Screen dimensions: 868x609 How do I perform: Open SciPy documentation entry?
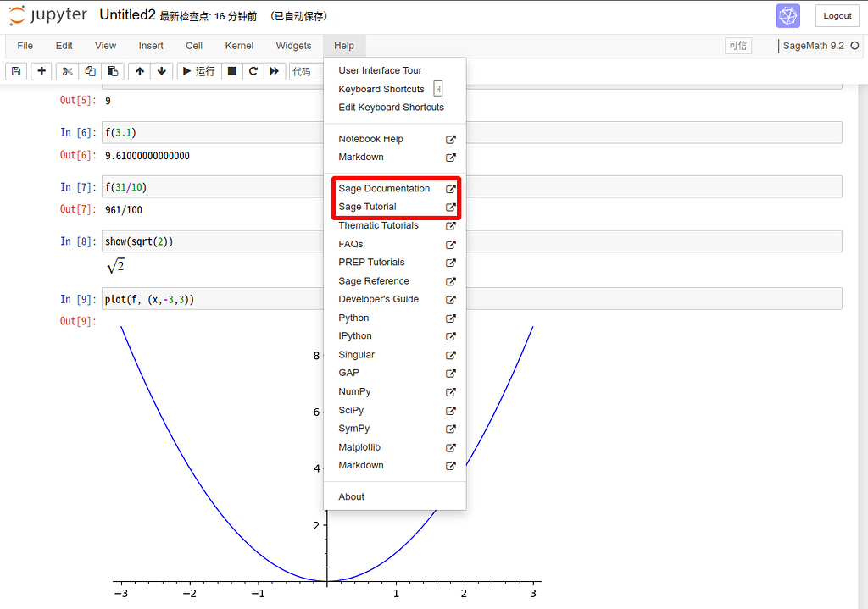[x=395, y=411]
